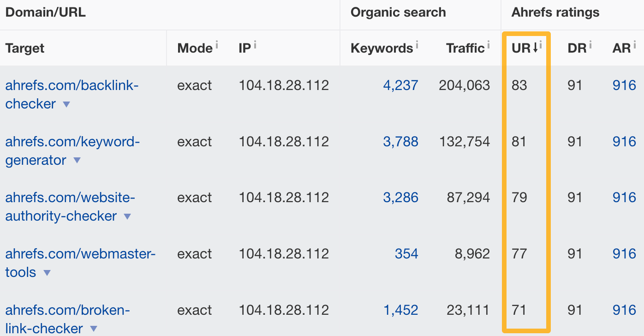Open the Keywords column info tooltip
This screenshot has height=336, width=644.
pyautogui.click(x=418, y=44)
